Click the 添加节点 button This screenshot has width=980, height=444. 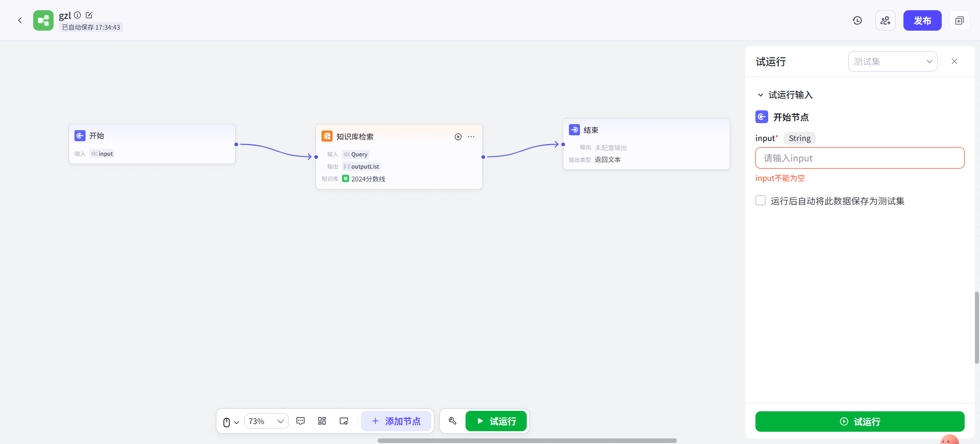coord(396,421)
